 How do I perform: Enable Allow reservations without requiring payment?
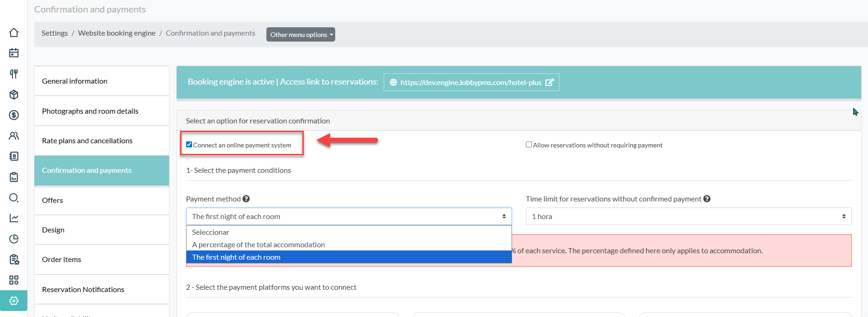[529, 145]
